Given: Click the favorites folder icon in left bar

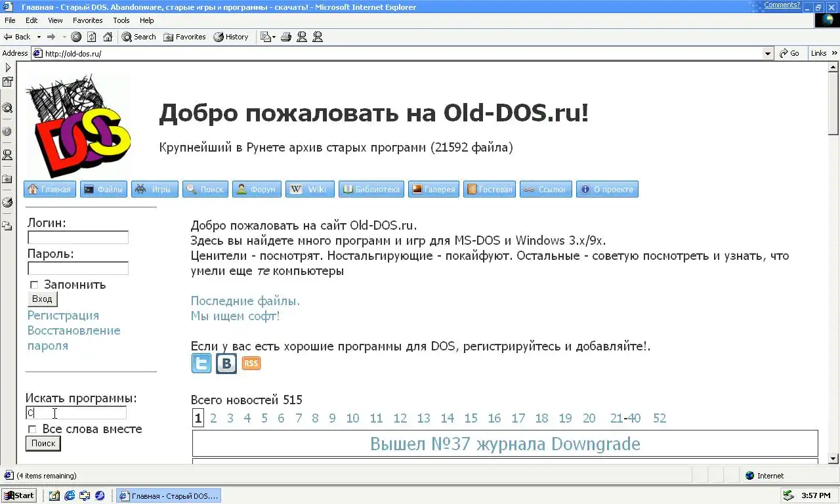Looking at the screenshot, I should pyautogui.click(x=7, y=178).
